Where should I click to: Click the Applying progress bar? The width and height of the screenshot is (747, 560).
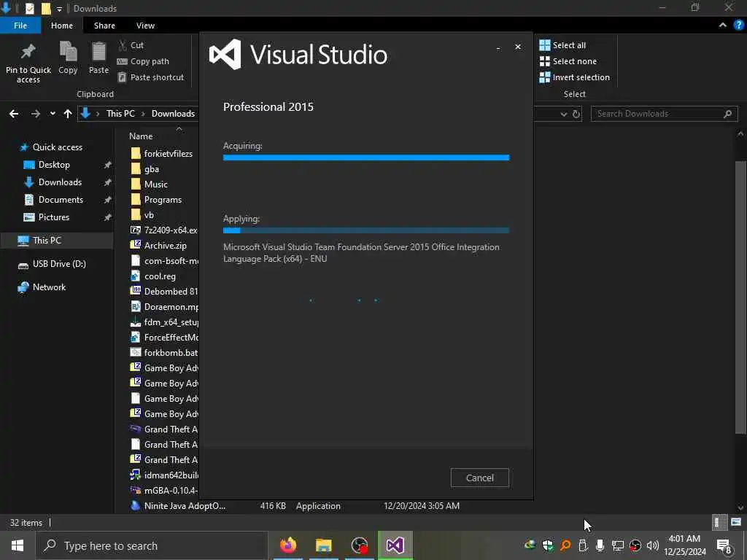366,230
